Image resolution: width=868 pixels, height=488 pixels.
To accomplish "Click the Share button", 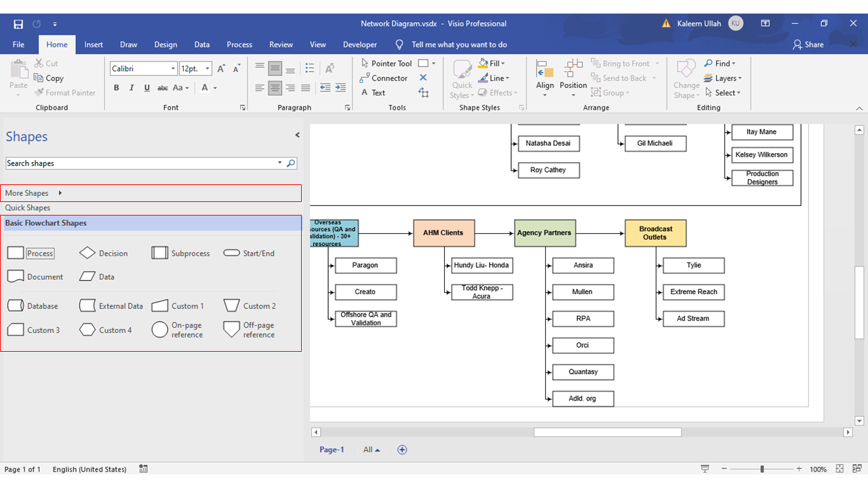I will point(808,44).
